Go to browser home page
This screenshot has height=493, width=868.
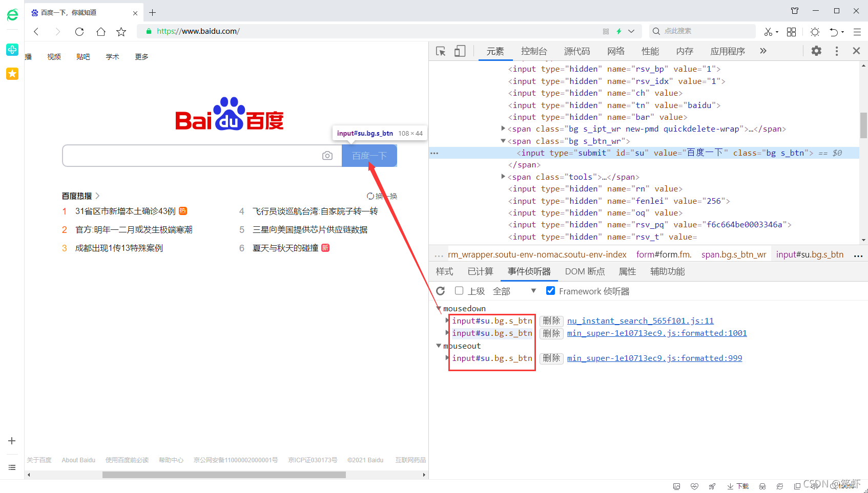click(101, 32)
